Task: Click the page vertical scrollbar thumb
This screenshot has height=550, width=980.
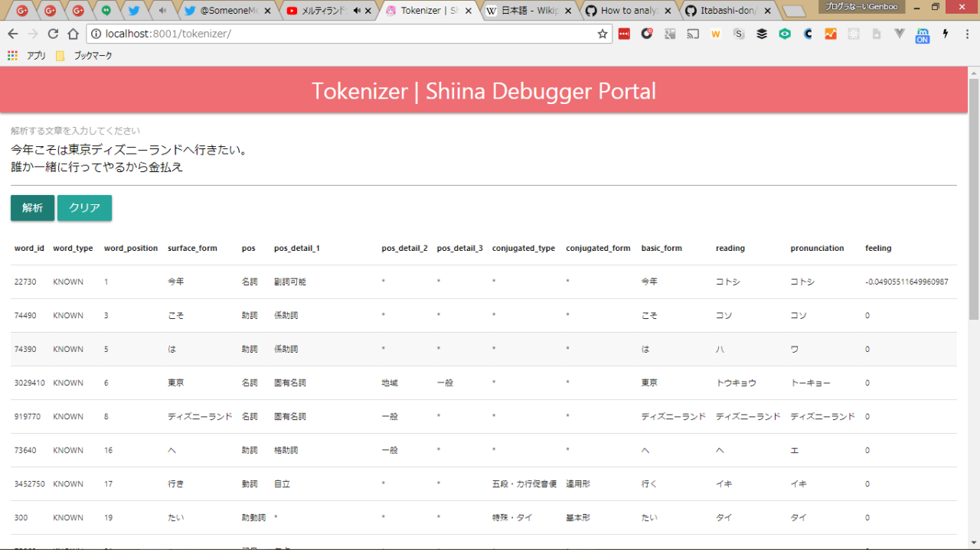Action: tap(973, 199)
